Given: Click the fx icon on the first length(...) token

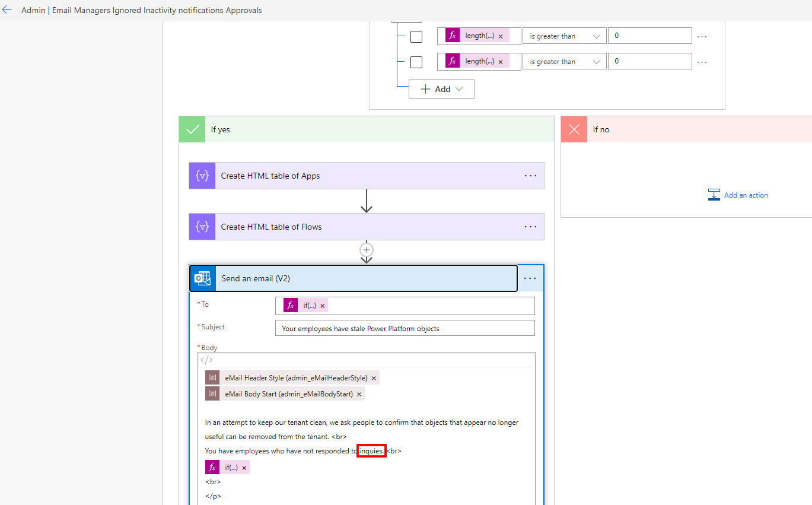Looking at the screenshot, I should (x=452, y=36).
